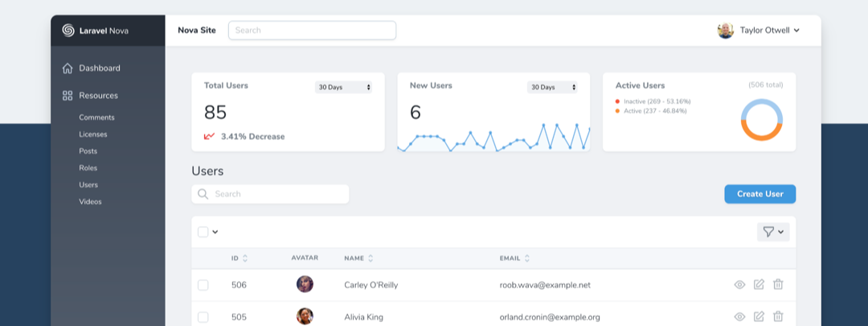
Task: Expand the select-all chevron dropdown
Action: (215, 232)
